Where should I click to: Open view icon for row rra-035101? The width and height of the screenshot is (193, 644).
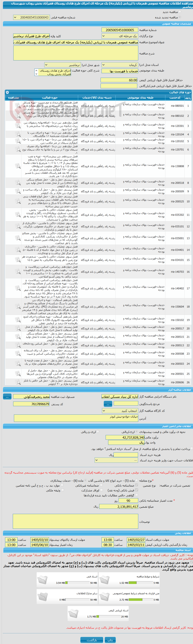tap(17, 226)
